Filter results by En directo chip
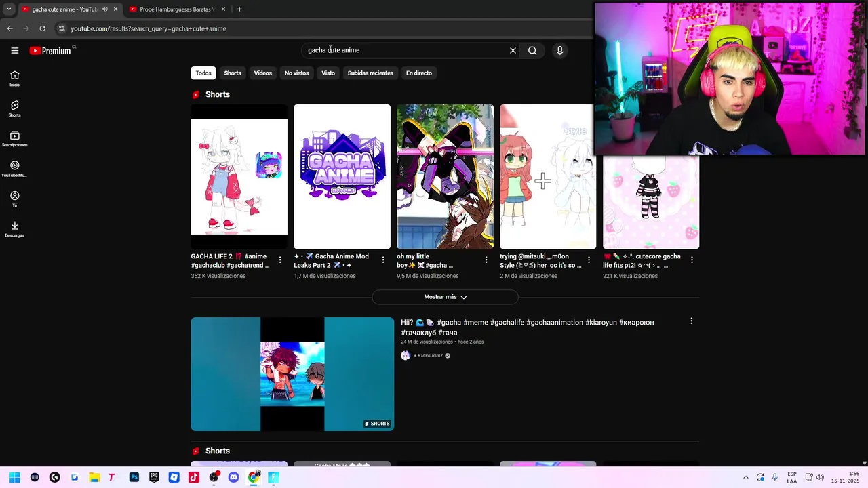 click(419, 73)
